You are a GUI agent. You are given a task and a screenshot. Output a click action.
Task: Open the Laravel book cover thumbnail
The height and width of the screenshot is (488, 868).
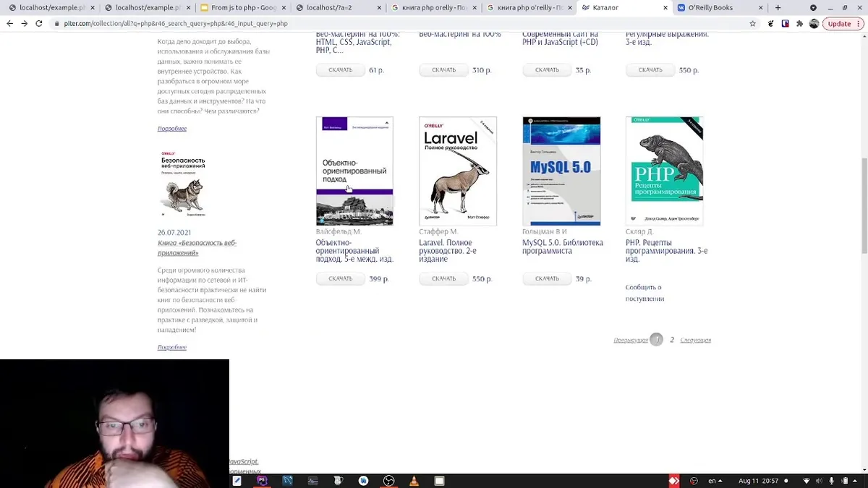tap(458, 171)
